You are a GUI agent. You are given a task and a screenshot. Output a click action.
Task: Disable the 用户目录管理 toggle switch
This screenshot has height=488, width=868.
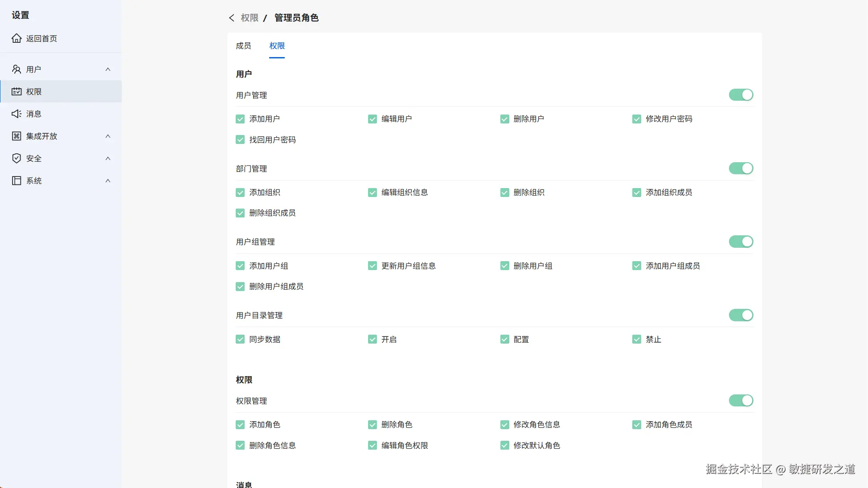pos(741,315)
